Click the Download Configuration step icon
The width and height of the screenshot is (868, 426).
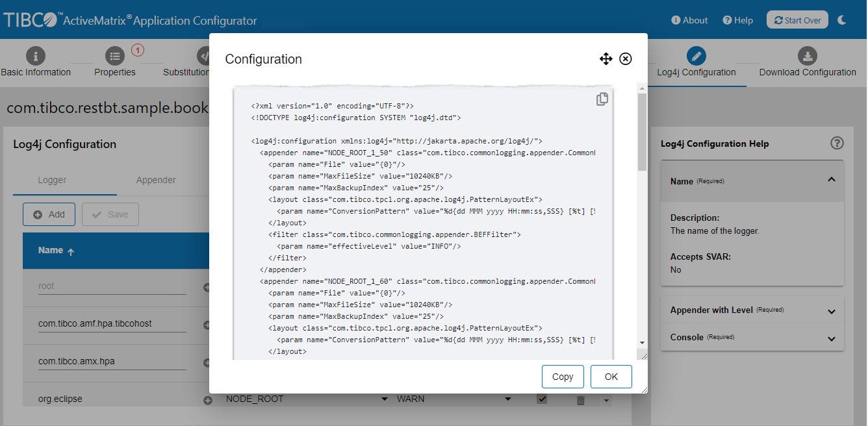click(x=807, y=56)
